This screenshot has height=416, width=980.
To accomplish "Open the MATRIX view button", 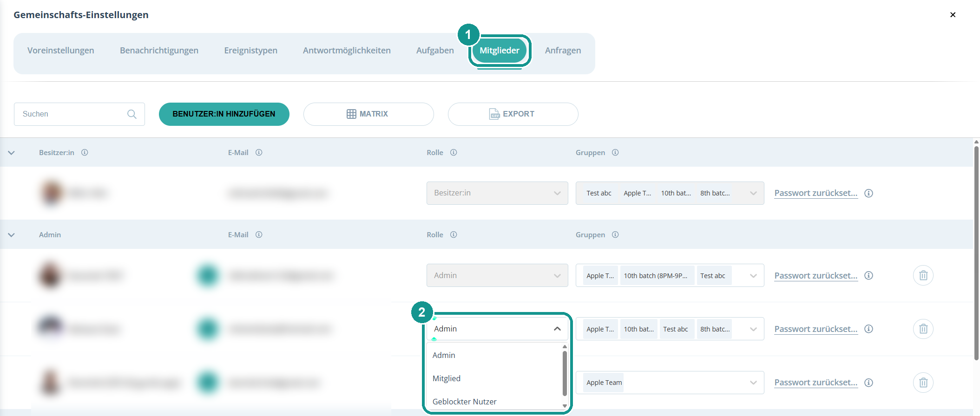I will (368, 114).
